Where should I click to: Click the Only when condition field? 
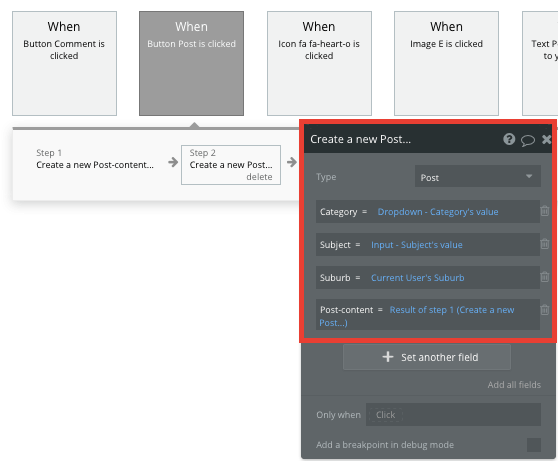pyautogui.click(x=453, y=415)
